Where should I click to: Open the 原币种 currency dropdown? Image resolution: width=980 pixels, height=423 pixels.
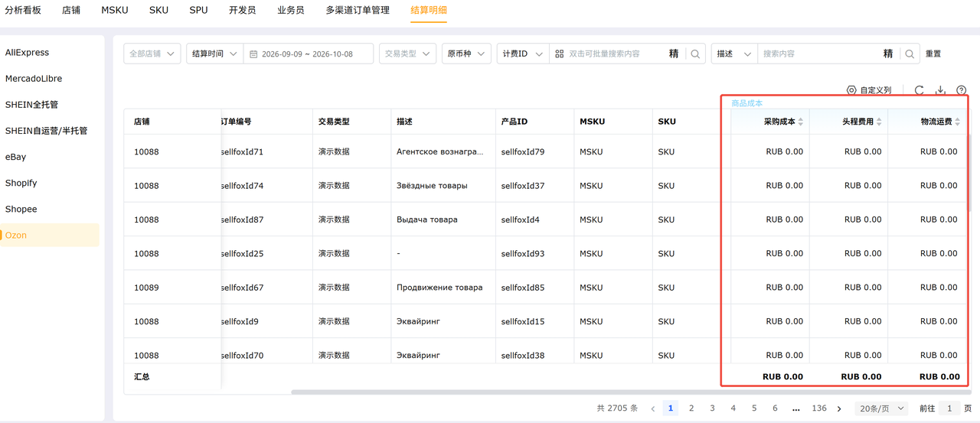tap(466, 54)
